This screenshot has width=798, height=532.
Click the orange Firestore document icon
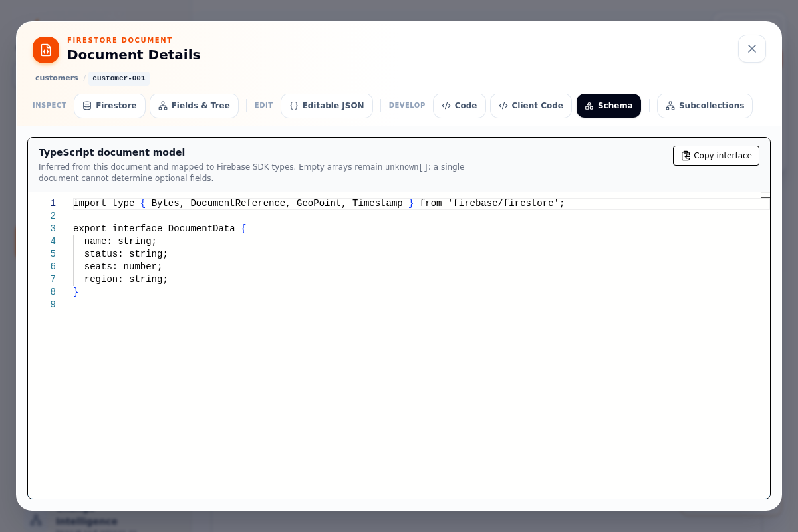46,50
